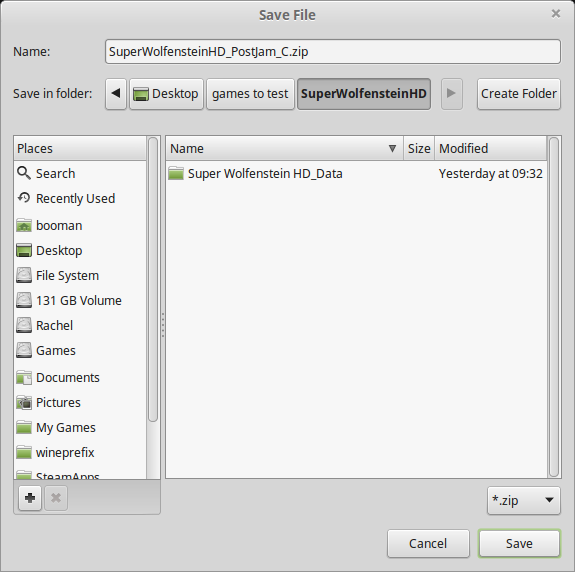The width and height of the screenshot is (575, 572).
Task: Choose booman home in Places
Action: click(x=59, y=226)
